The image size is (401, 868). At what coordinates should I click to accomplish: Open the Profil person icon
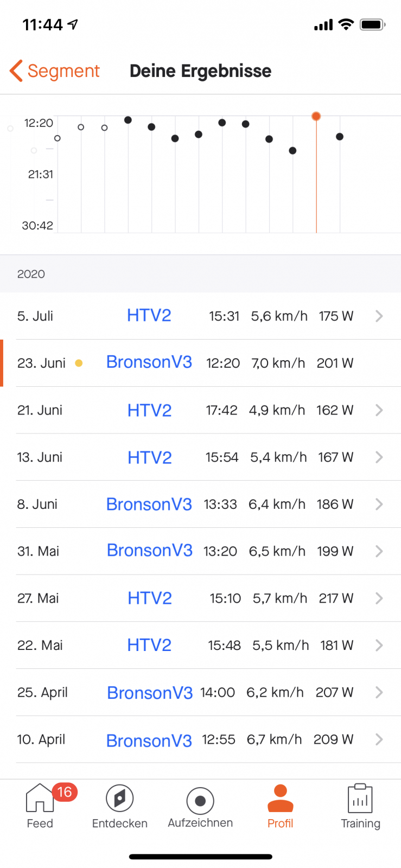[281, 798]
